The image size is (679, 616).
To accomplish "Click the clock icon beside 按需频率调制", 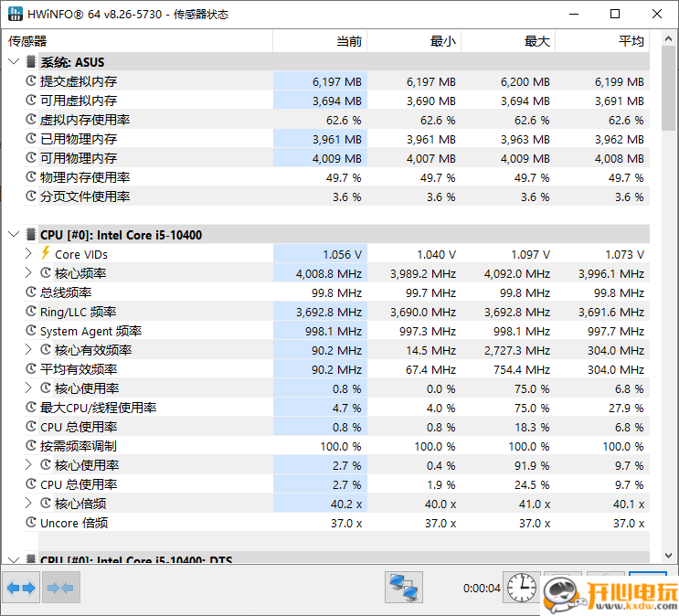I will point(31,445).
